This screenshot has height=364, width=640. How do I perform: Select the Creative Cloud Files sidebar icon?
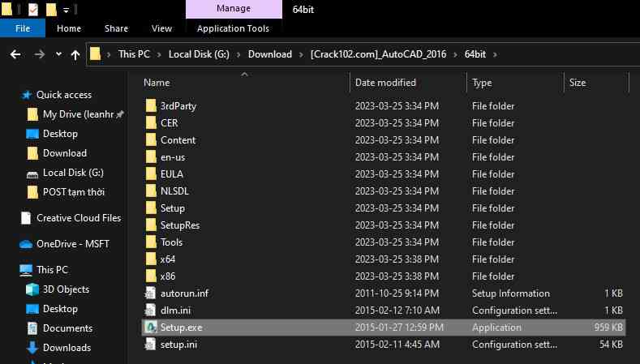[x=26, y=218]
